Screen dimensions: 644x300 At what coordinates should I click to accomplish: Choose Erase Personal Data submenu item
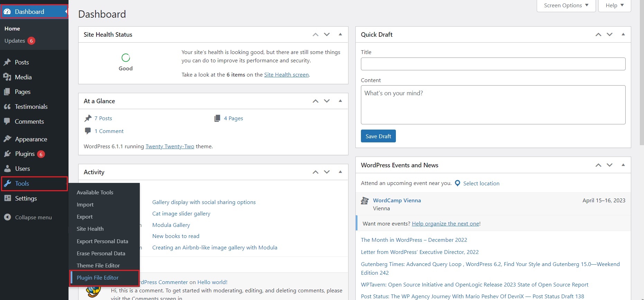(101, 254)
